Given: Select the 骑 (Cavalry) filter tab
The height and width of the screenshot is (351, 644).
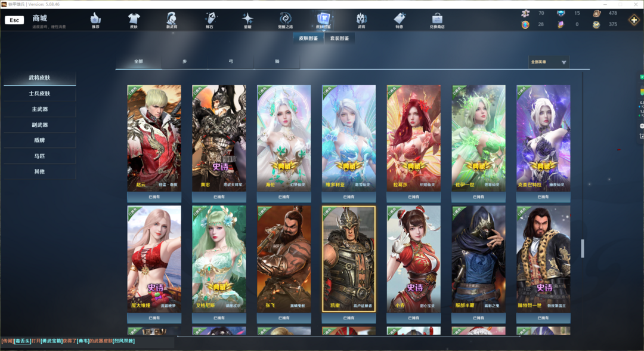Looking at the screenshot, I should 277,62.
